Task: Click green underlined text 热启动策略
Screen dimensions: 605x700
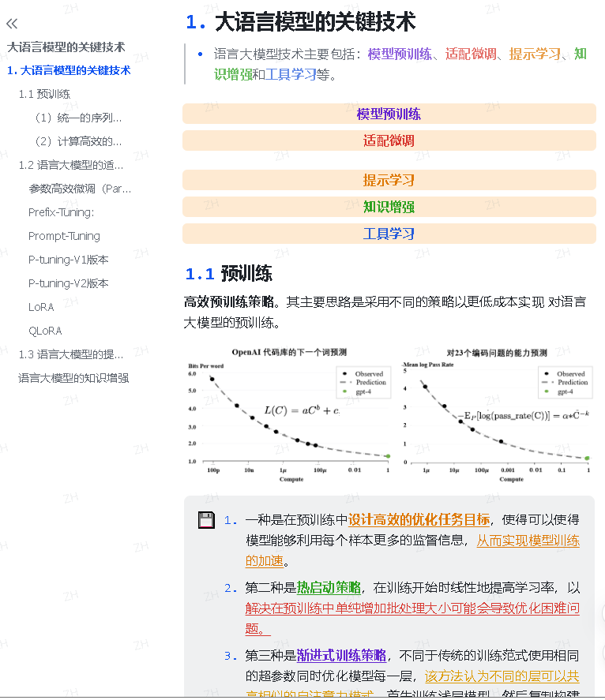Action: 329,587
